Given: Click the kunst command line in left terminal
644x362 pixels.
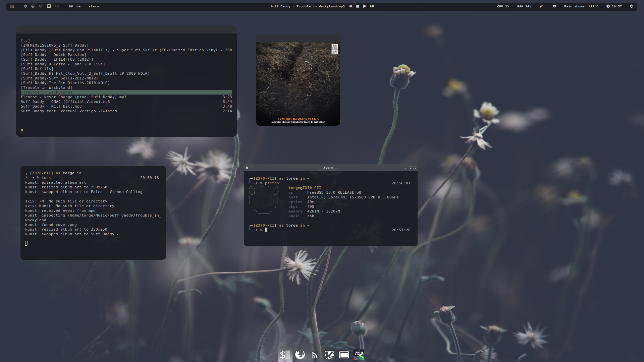Looking at the screenshot, I should click(47, 178).
